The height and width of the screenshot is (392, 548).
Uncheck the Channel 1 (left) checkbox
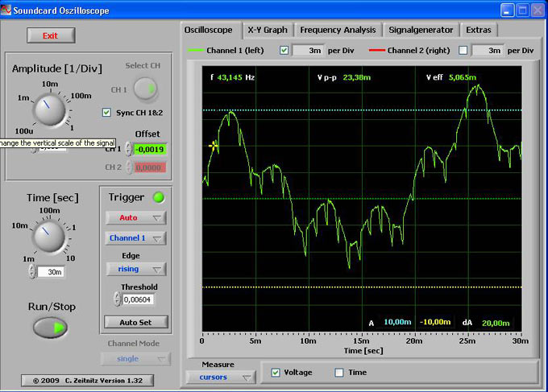(284, 50)
